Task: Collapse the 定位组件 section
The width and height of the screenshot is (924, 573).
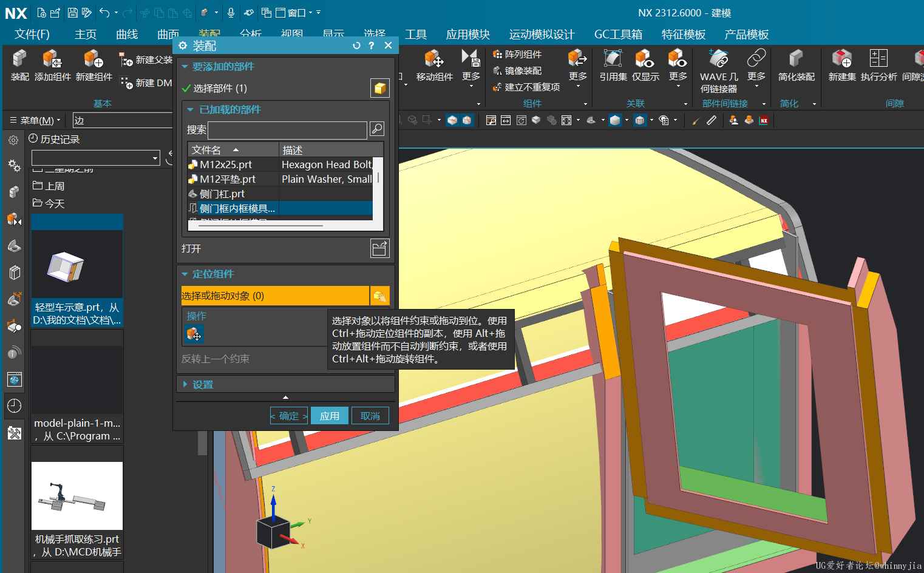Action: [x=185, y=274]
